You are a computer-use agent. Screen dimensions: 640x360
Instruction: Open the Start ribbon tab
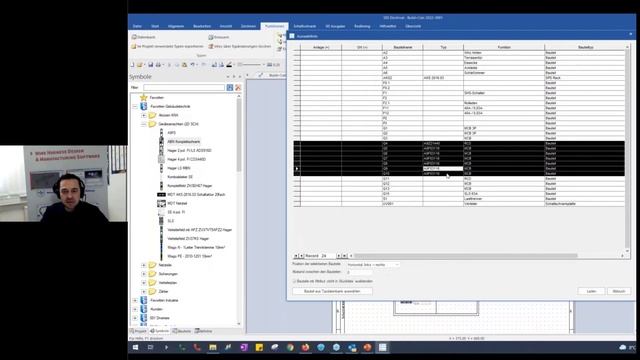click(155, 26)
